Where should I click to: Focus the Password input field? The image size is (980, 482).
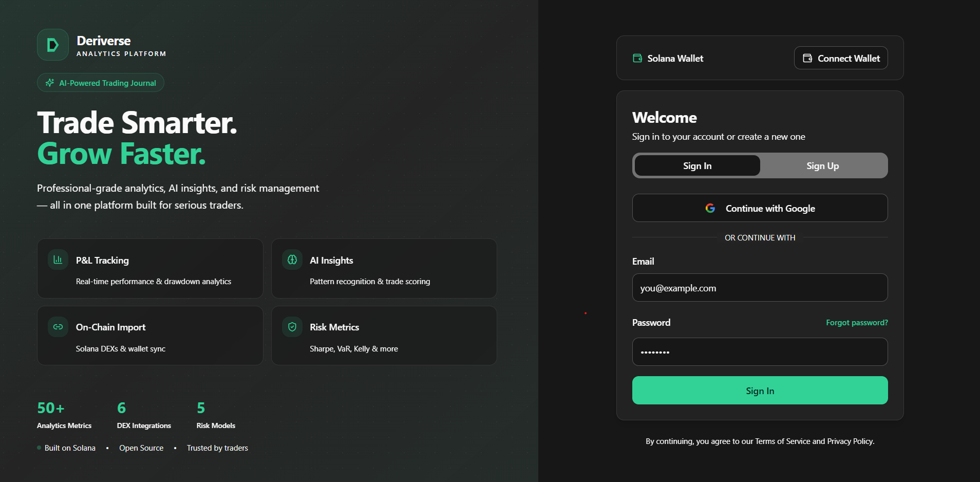(x=760, y=352)
